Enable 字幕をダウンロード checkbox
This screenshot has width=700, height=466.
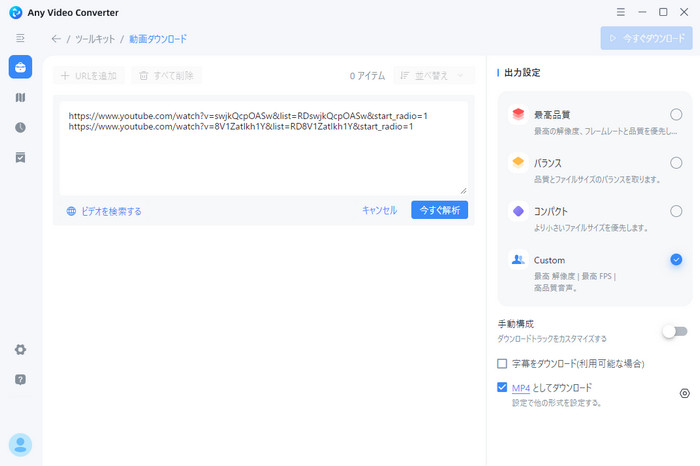point(502,363)
